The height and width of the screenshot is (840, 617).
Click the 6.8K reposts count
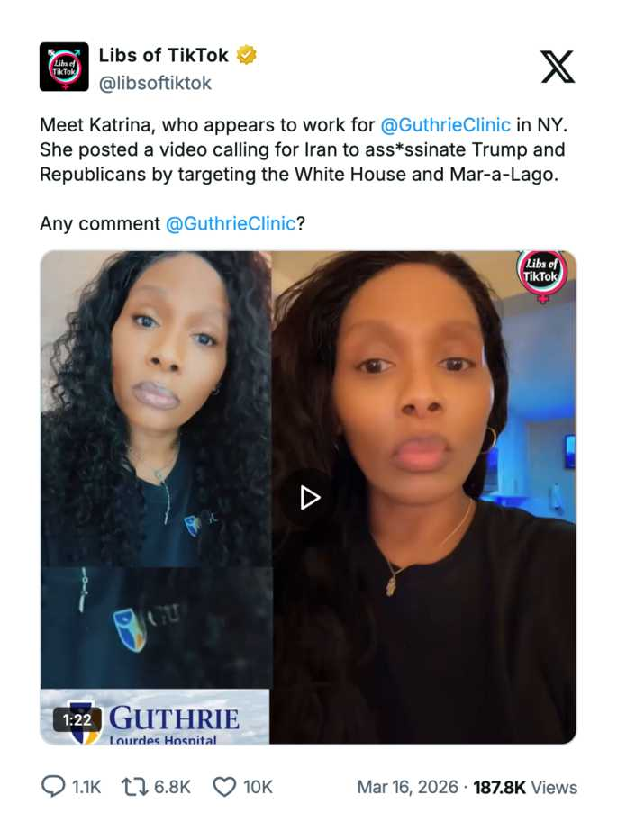(172, 787)
